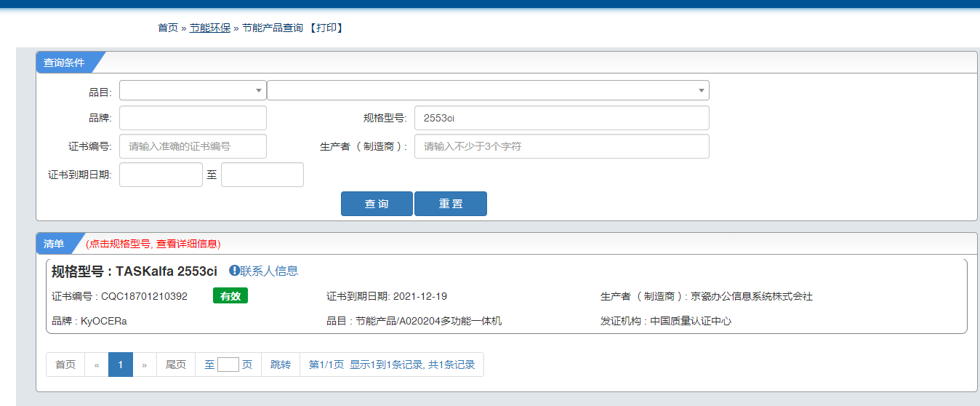
Task: Open the 节能环保 breadcrumb link
Action: click(x=210, y=28)
